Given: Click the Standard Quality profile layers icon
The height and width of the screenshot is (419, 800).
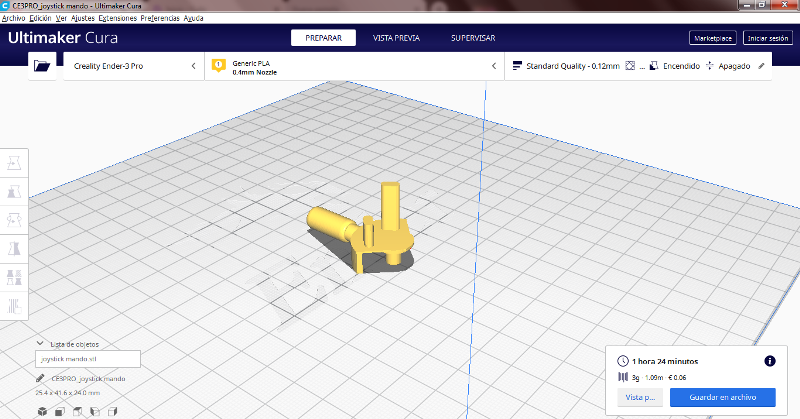Looking at the screenshot, I should (517, 66).
